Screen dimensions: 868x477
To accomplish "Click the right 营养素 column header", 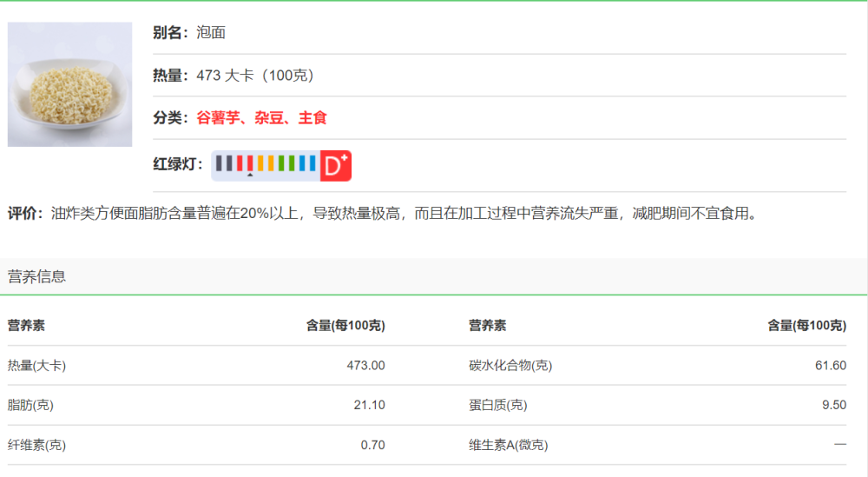I will [487, 326].
